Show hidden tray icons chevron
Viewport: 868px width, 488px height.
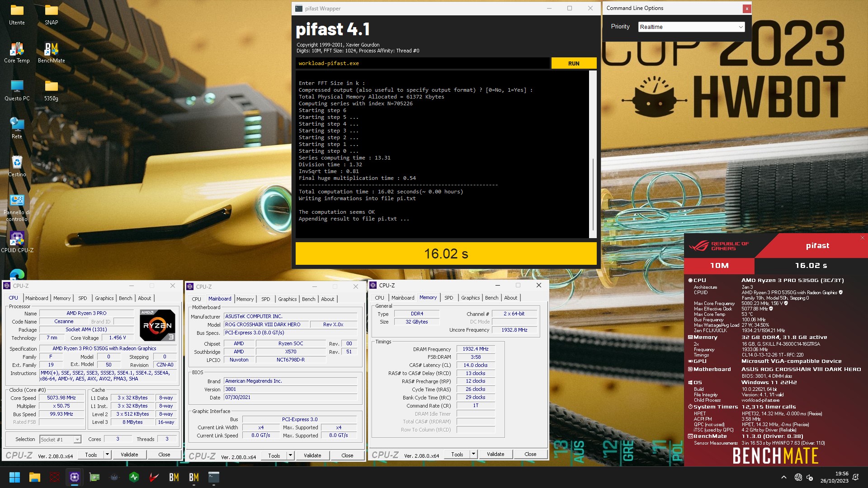783,477
